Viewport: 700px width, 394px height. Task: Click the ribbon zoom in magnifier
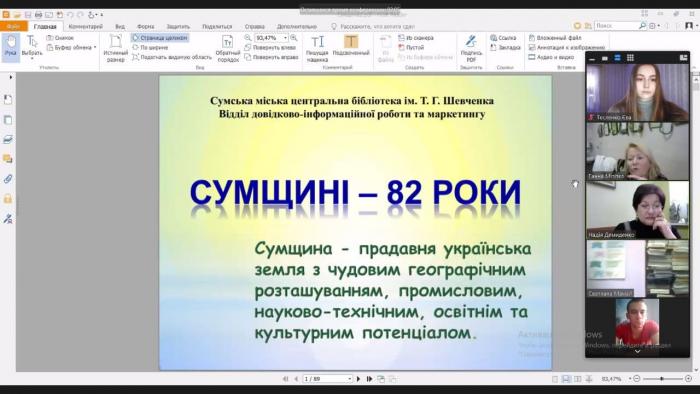click(294, 38)
